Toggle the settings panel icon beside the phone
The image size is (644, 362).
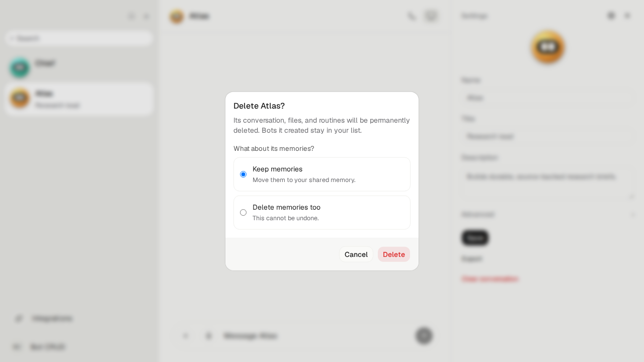click(x=431, y=16)
